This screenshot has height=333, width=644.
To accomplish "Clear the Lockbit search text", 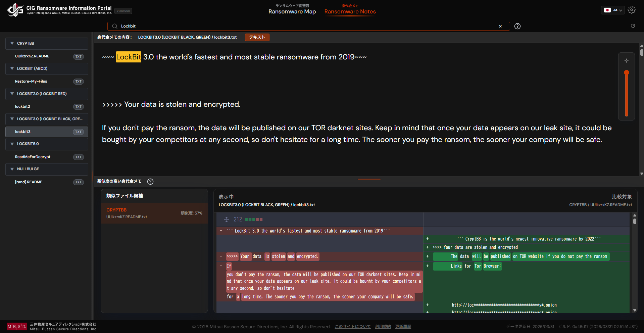I will (500, 26).
